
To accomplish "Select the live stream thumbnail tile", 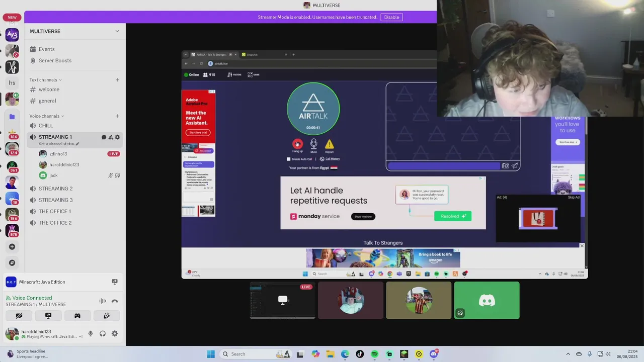I will (283, 300).
